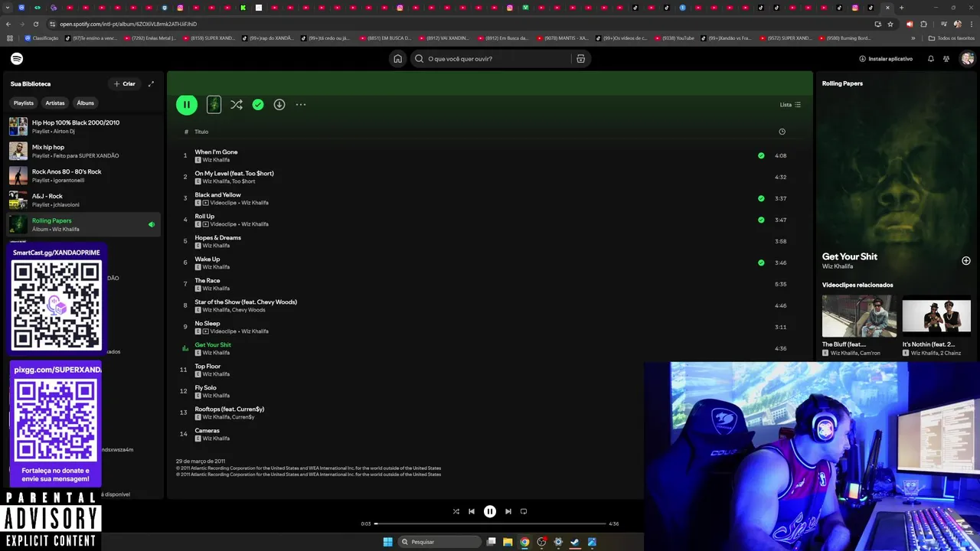Open the album more-options menu
Viewport: 980px width, 551px height.
click(x=301, y=105)
